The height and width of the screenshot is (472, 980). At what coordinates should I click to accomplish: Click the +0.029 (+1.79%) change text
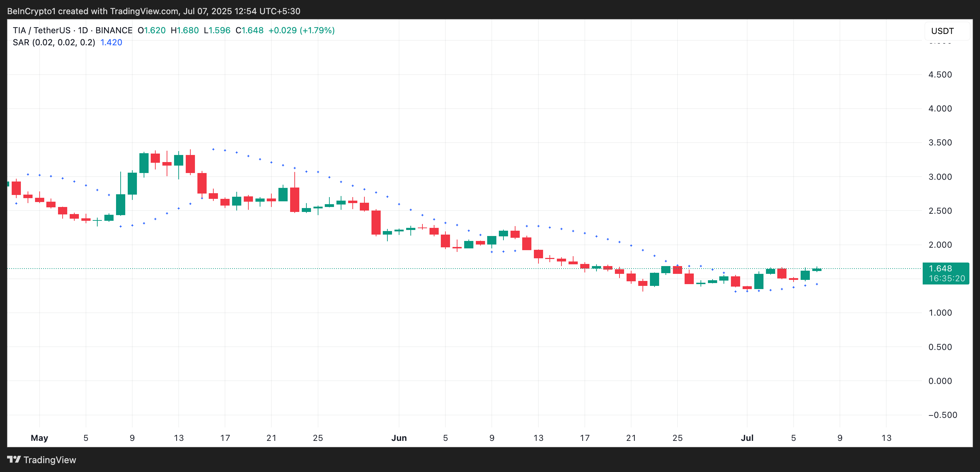(301, 30)
